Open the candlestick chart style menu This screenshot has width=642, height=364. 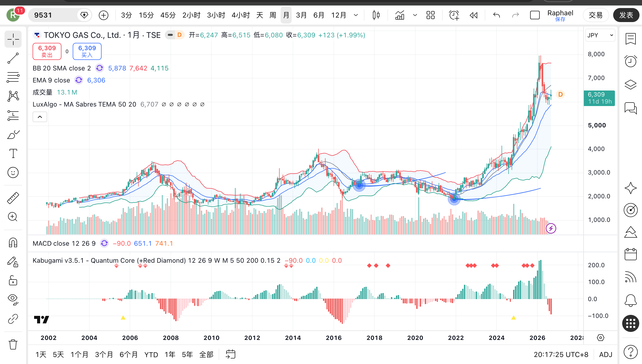(x=376, y=15)
